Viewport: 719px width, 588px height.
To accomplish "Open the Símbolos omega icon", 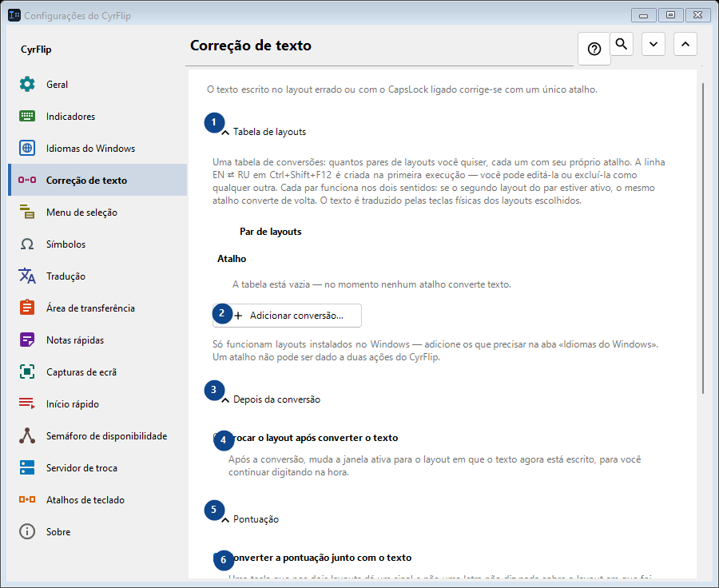I will pyautogui.click(x=27, y=244).
